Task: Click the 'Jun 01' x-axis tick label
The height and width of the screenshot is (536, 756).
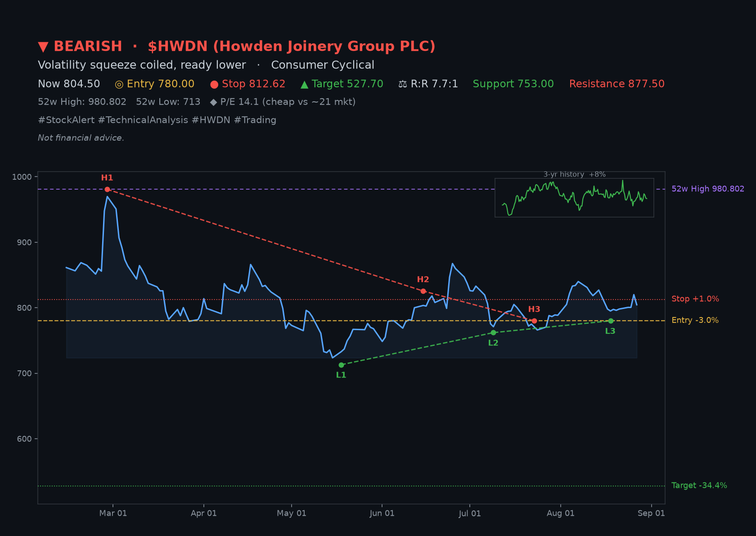Action: (x=382, y=513)
